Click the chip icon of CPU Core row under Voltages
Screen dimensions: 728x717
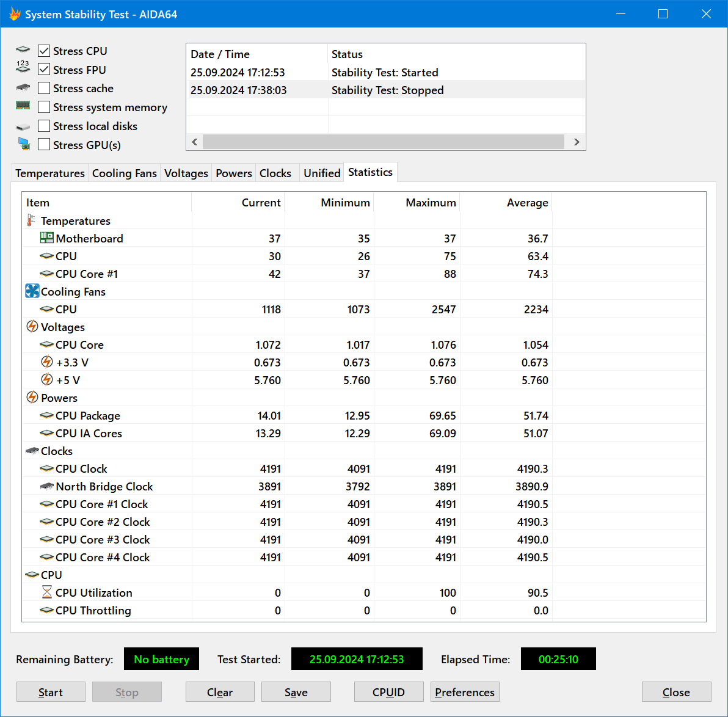pyautogui.click(x=46, y=344)
